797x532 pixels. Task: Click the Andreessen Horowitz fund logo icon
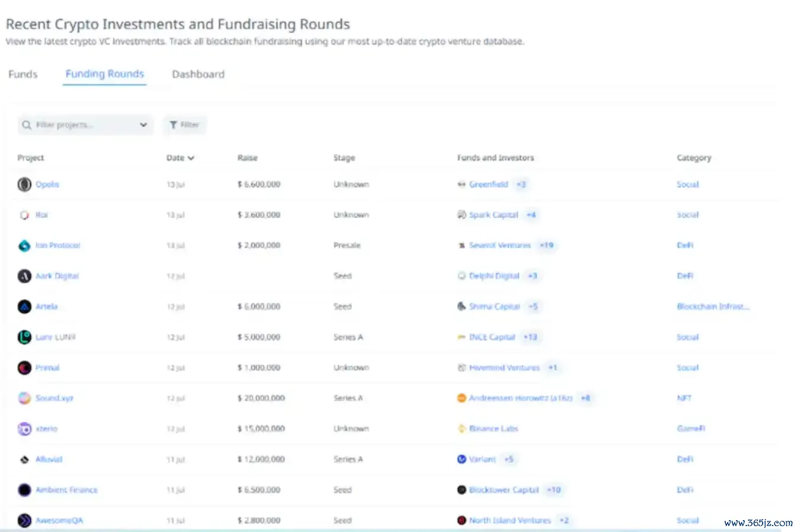(462, 398)
